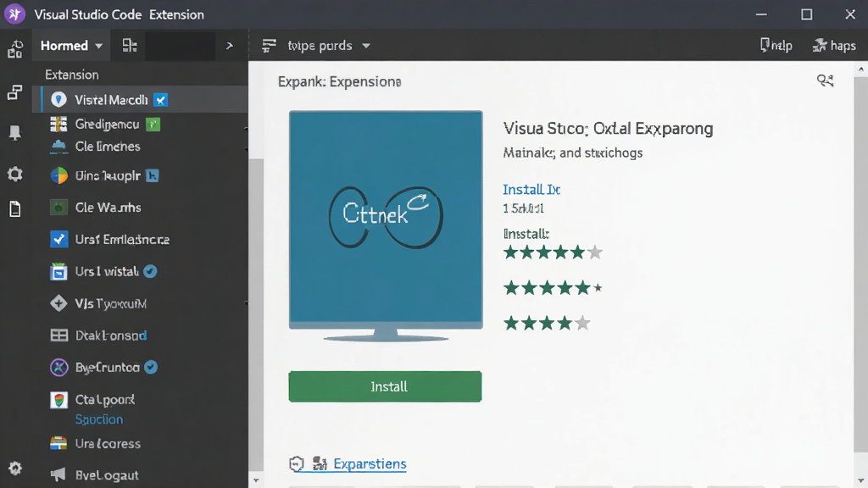Viewport: 868px width, 488px height.
Task: Click the people icon beside Exparstiens link
Action: (x=320, y=463)
